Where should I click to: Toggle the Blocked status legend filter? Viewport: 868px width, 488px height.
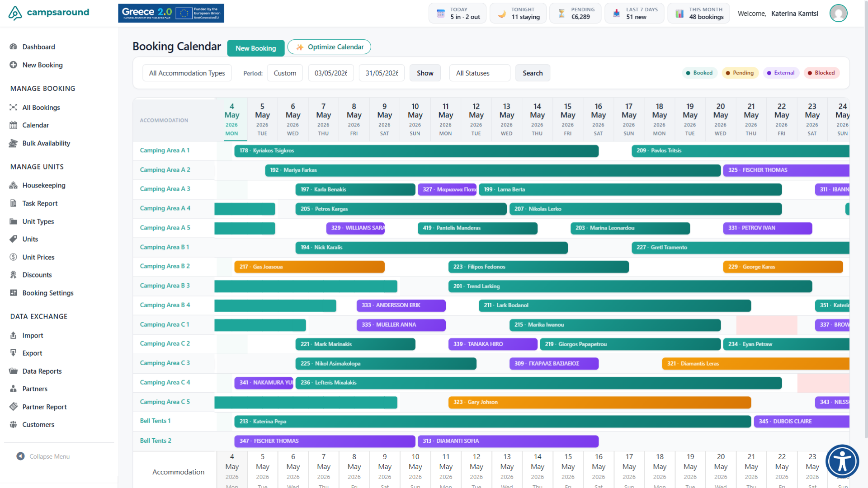pos(821,73)
